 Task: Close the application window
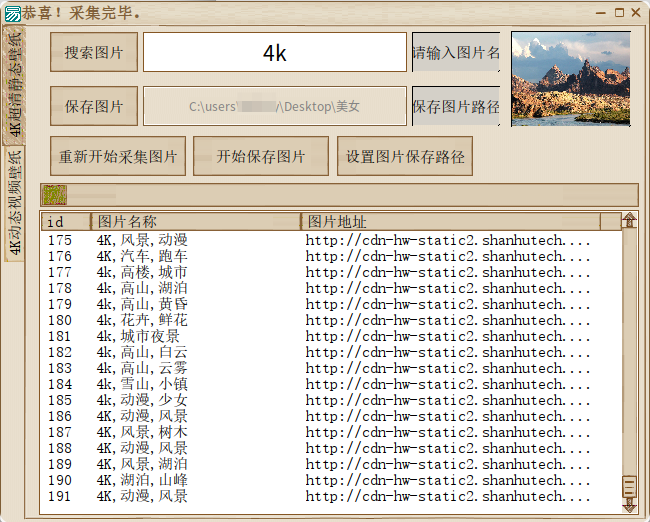(x=637, y=12)
